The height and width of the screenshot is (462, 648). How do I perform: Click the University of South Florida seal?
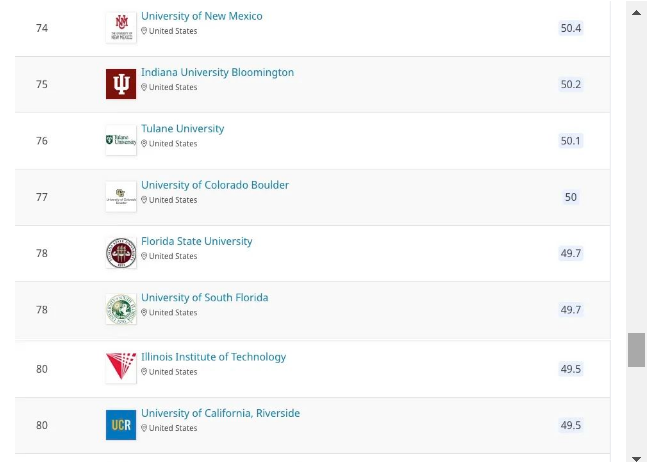coord(121,309)
